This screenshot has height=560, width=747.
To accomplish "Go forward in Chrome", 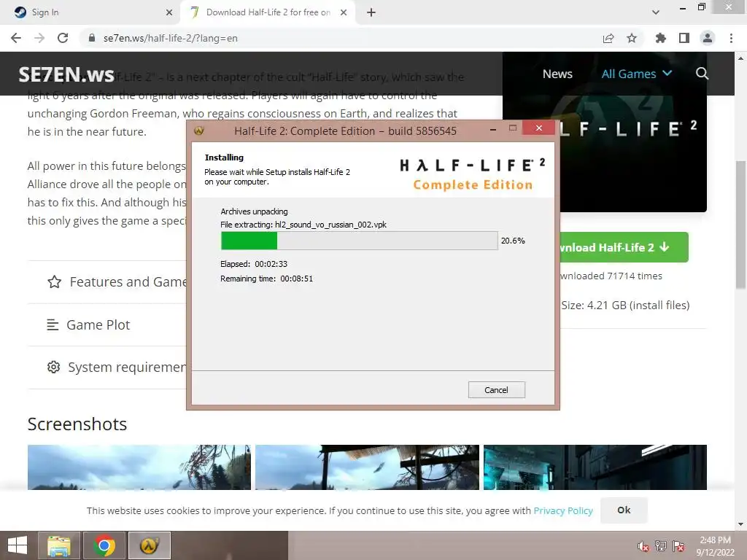I will pos(39,38).
